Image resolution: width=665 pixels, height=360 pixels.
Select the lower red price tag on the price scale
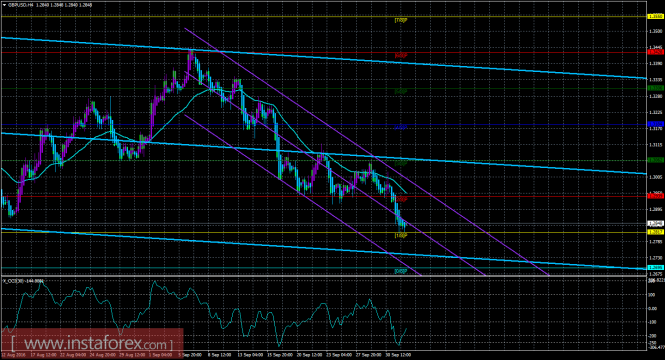click(x=656, y=196)
